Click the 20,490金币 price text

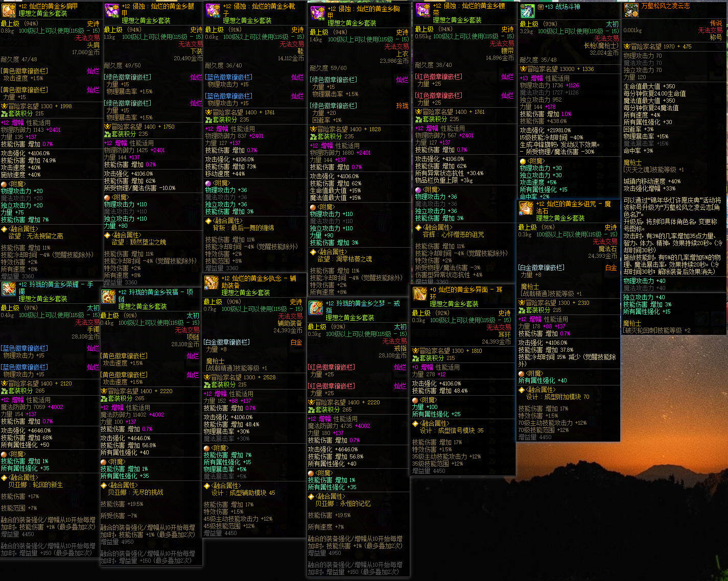[188, 59]
